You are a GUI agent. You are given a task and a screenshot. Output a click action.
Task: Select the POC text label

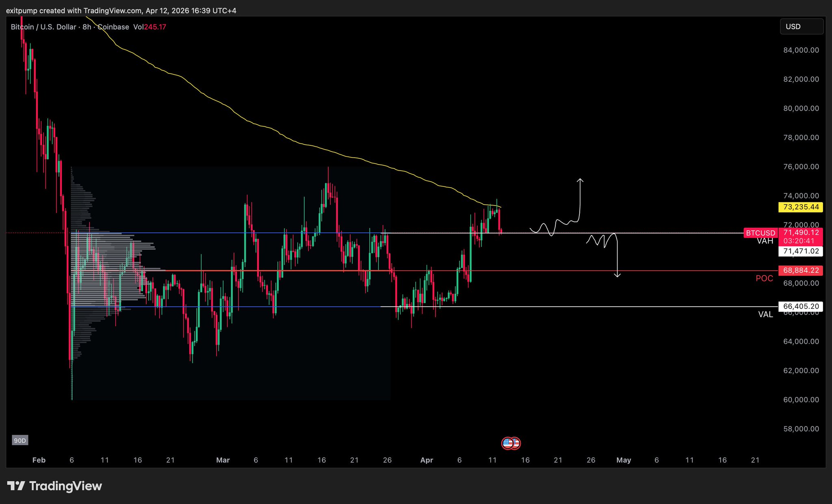click(764, 279)
